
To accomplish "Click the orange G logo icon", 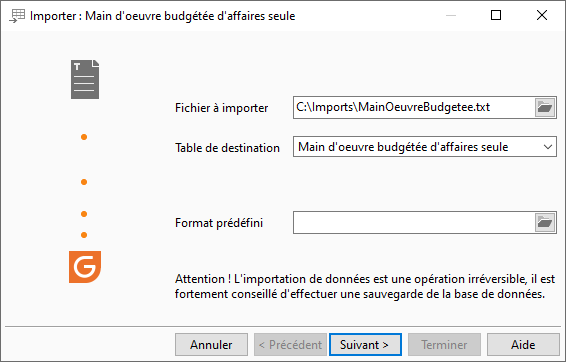I will (x=85, y=267).
